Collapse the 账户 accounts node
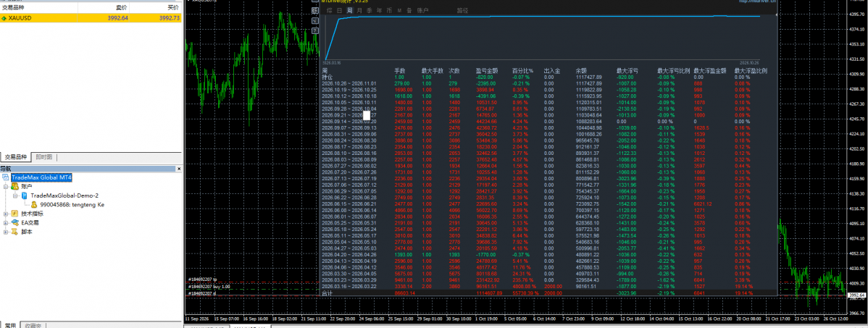The image size is (868, 328). click(x=6, y=186)
